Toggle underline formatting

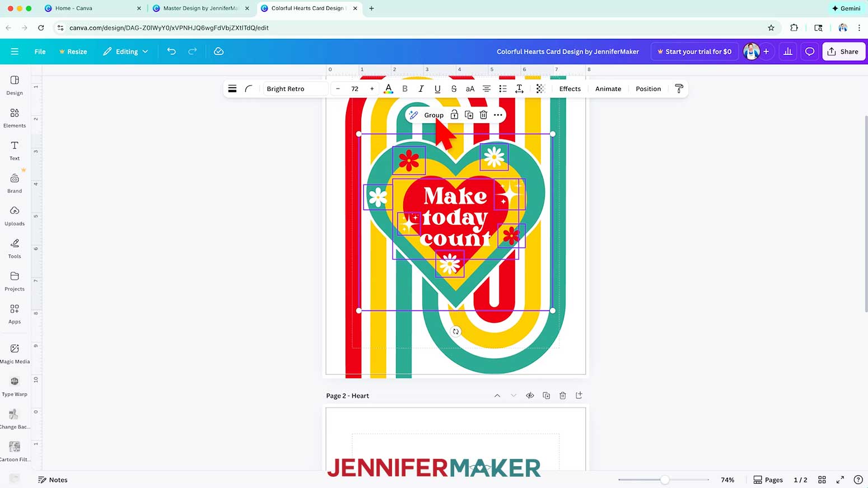[437, 88]
